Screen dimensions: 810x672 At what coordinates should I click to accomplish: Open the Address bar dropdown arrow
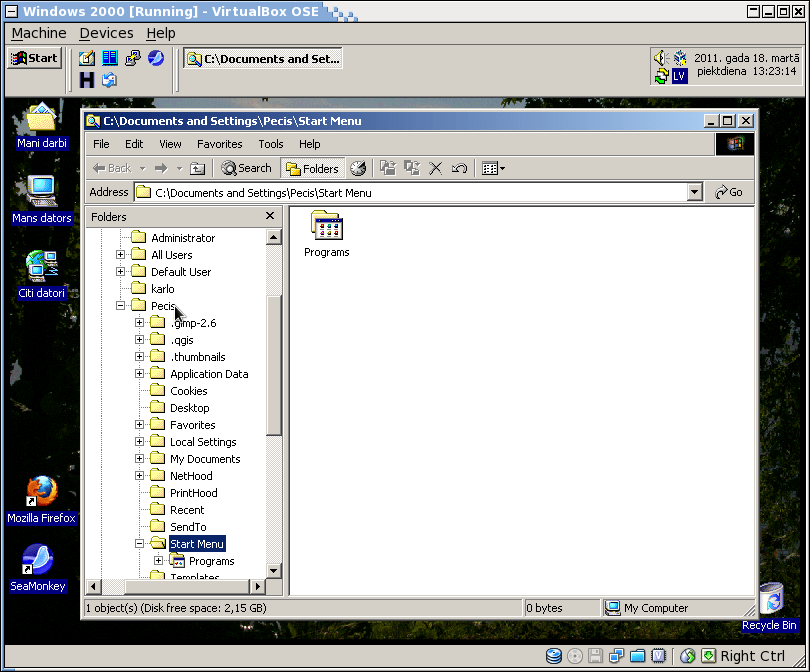pos(694,193)
